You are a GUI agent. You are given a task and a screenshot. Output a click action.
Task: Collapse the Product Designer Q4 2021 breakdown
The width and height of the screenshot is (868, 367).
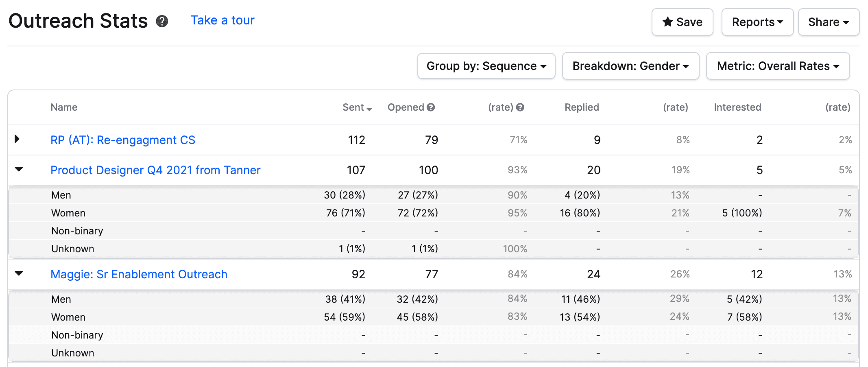click(19, 169)
